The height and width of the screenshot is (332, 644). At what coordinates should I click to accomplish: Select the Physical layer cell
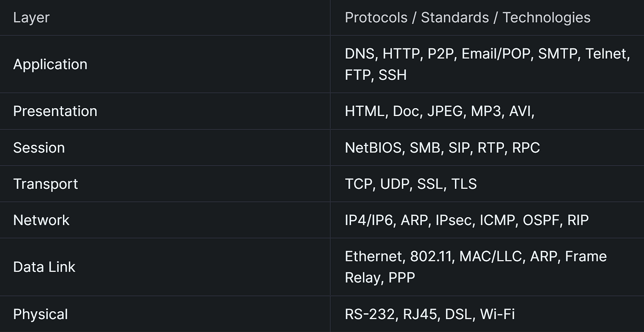point(165,314)
